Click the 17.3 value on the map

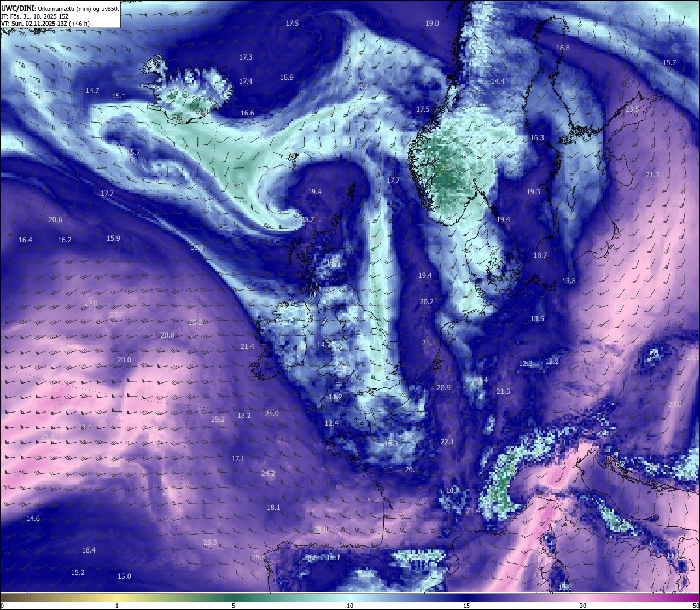(x=246, y=57)
